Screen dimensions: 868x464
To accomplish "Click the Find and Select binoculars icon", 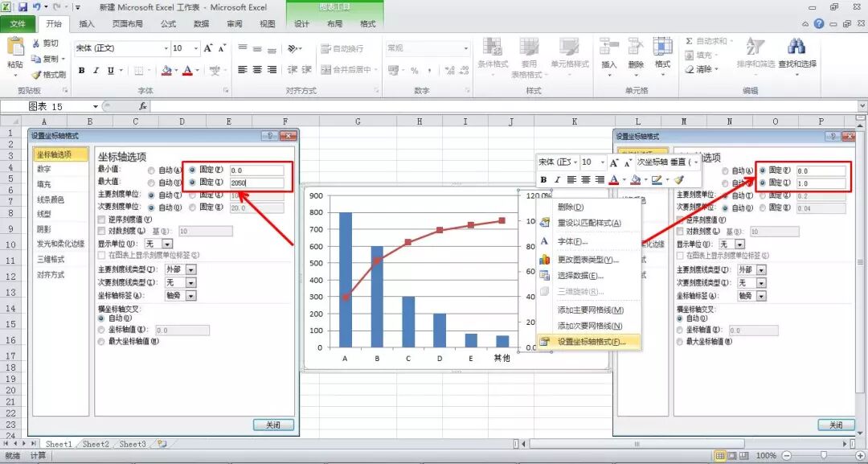I will coord(796,47).
